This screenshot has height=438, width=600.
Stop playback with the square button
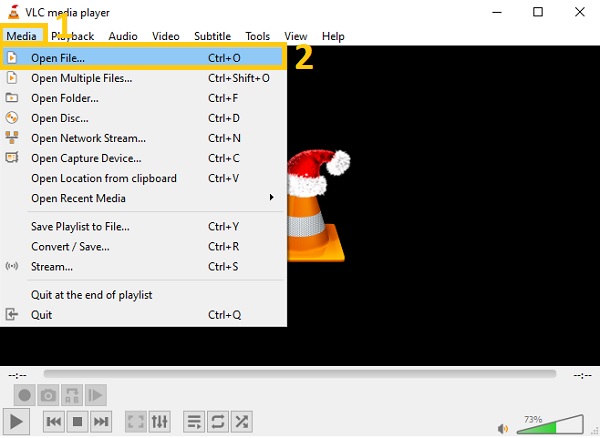[77, 422]
